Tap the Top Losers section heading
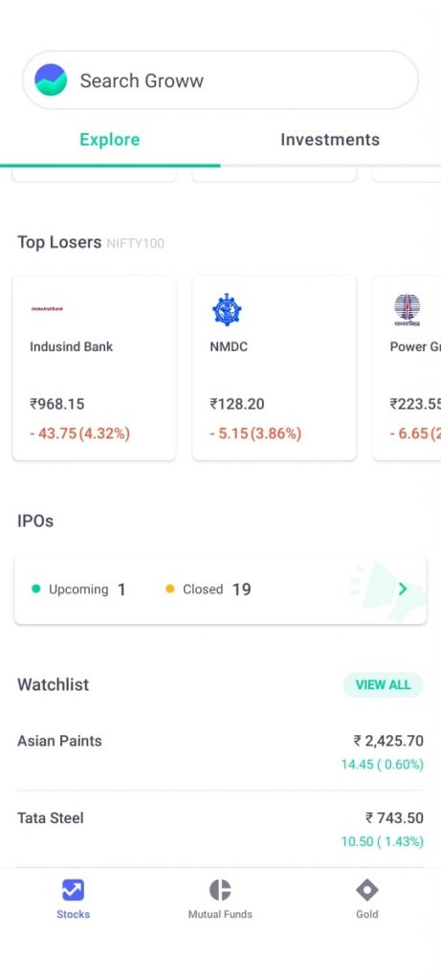Viewport: 441px width, 980px height. 59,242
